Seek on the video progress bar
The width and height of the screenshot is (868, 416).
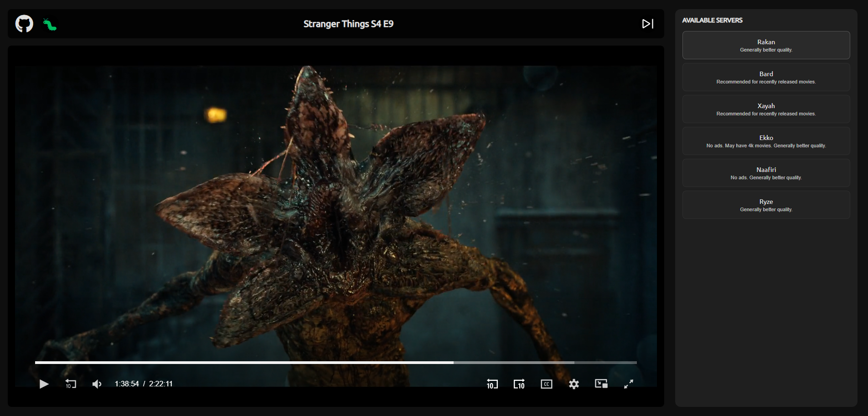336,363
